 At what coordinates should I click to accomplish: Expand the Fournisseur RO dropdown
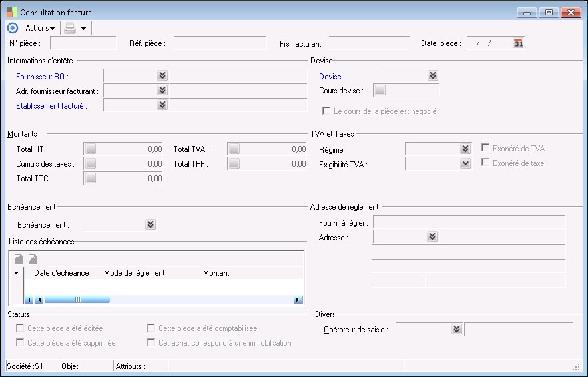pyautogui.click(x=162, y=75)
